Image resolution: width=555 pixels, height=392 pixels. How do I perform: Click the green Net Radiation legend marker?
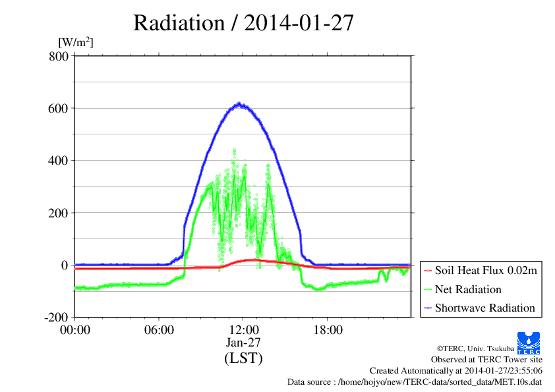[428, 290]
